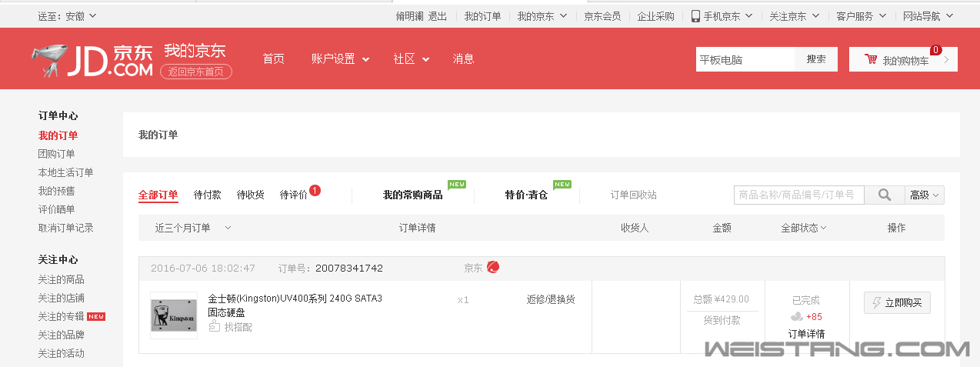
Task: Open 关注的商品 in the sidebar
Action: (x=62, y=279)
